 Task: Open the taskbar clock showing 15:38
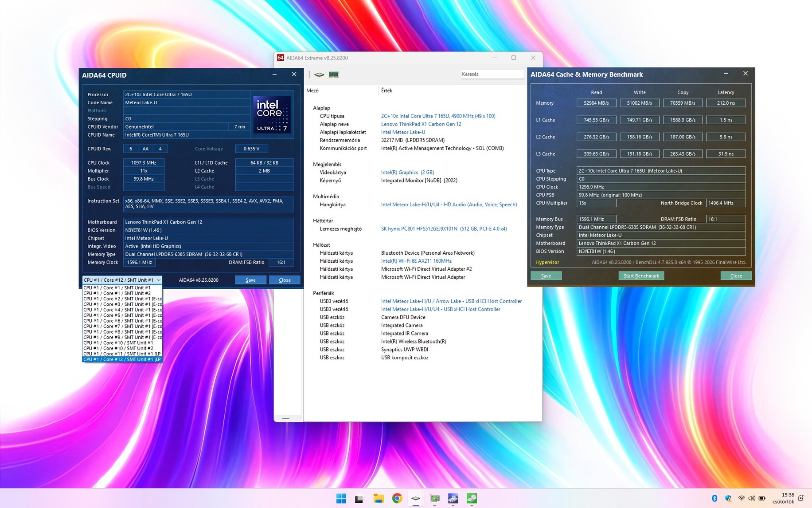(x=783, y=498)
